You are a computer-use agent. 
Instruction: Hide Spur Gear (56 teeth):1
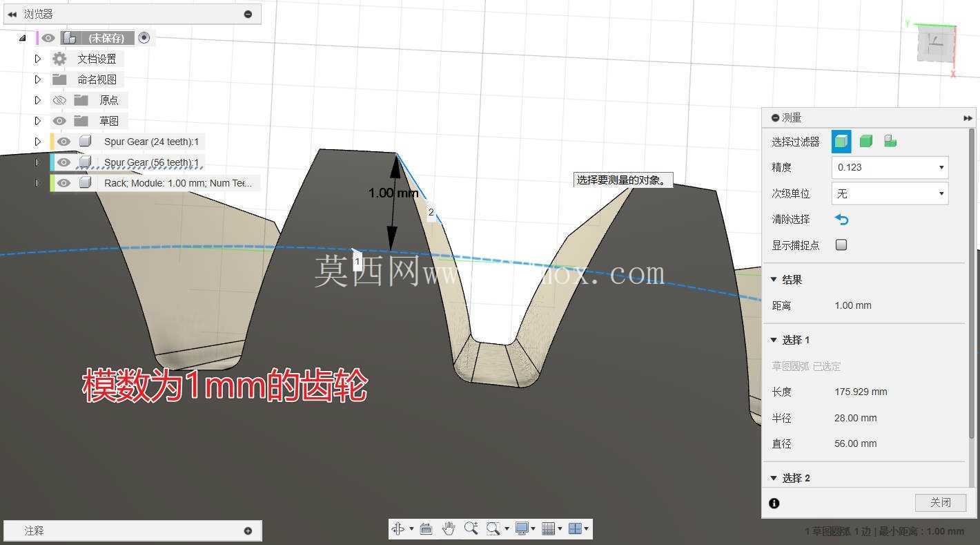coord(63,162)
